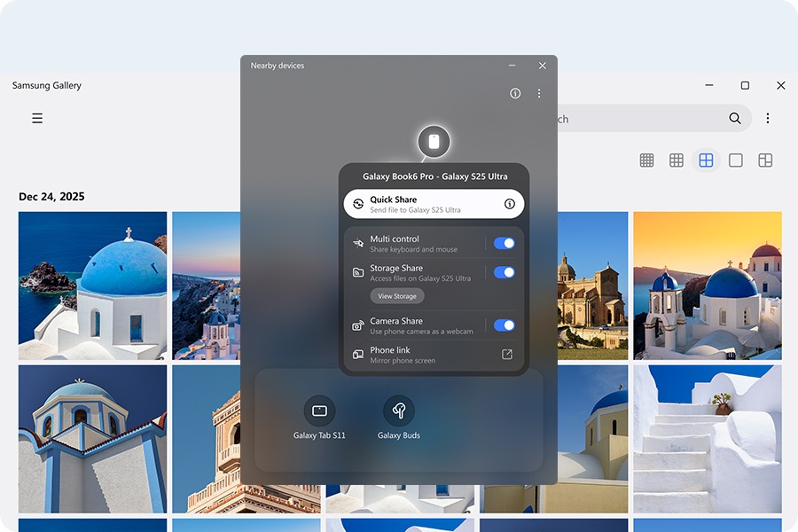Image resolution: width=798 pixels, height=532 pixels.
Task: Select the Galaxy Buds device icon
Action: click(x=399, y=411)
